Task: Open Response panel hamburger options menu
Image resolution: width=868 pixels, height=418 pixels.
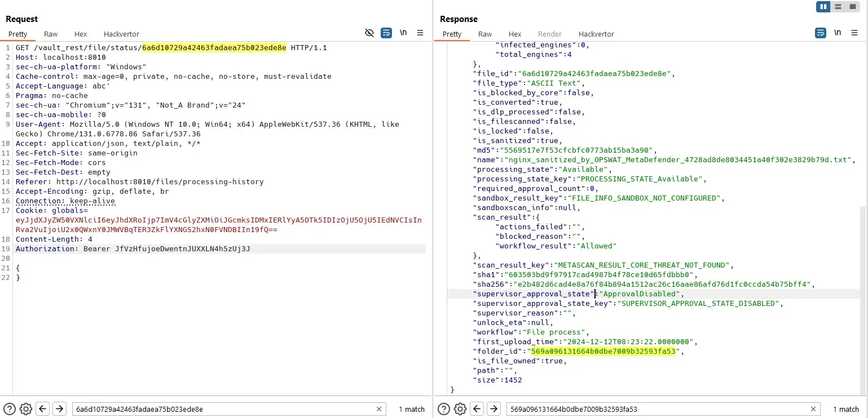Action: coord(854,33)
